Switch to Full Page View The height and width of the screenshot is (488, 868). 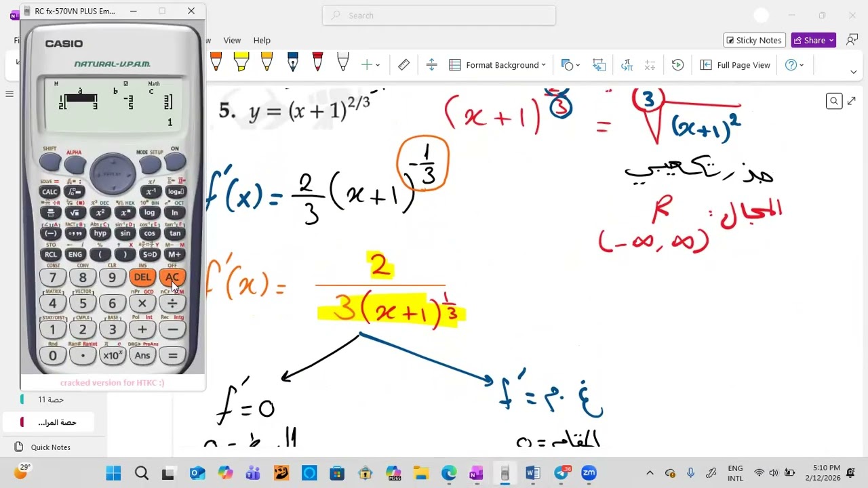point(735,65)
